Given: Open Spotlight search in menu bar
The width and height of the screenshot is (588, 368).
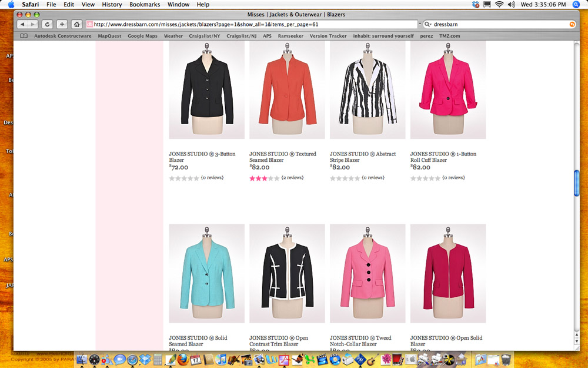Looking at the screenshot, I should point(576,5).
